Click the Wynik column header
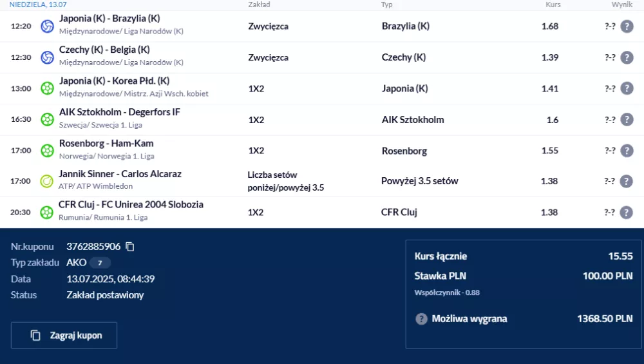 tap(622, 5)
